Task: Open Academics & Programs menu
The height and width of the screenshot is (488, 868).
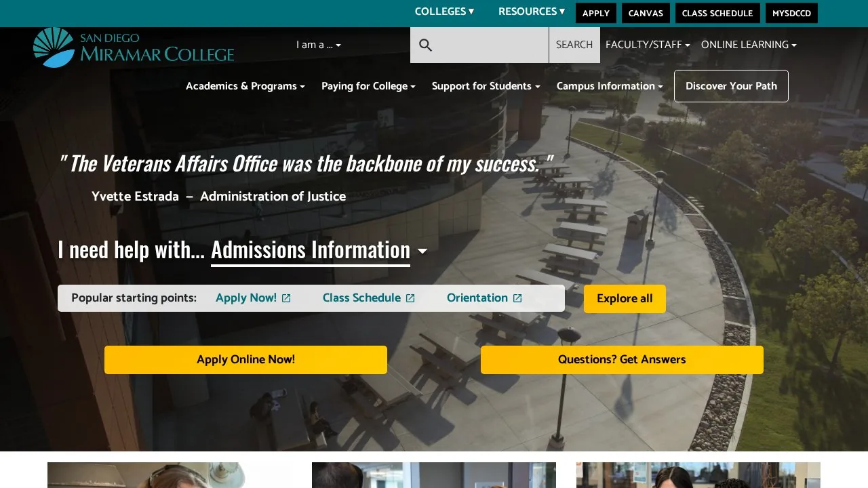Action: click(245, 86)
